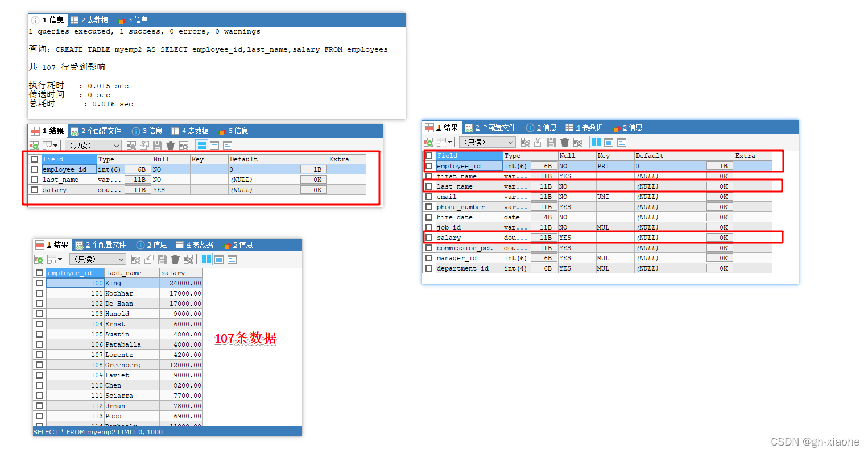Open '2 表数据' tab in the query info panel
Image resolution: width=868 pixels, height=453 pixels.
coord(89,20)
